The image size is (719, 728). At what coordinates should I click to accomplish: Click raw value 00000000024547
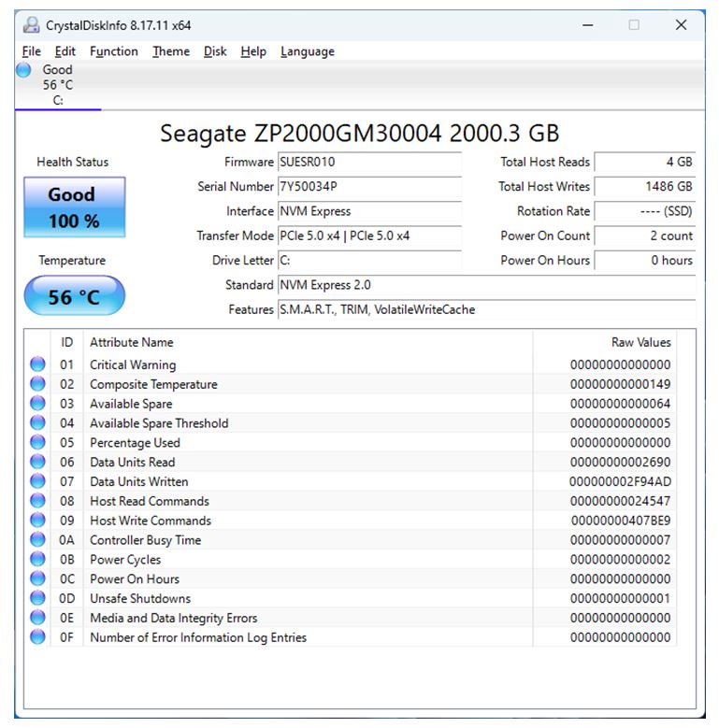(x=621, y=502)
